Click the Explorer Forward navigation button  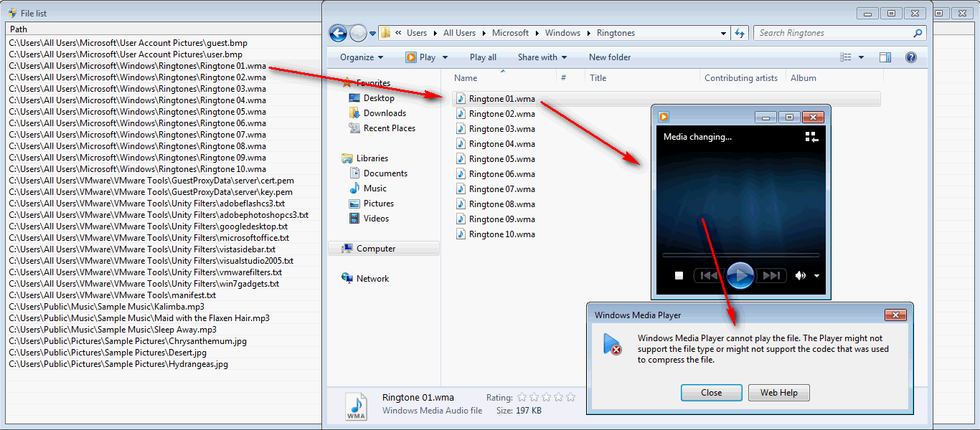pos(358,33)
